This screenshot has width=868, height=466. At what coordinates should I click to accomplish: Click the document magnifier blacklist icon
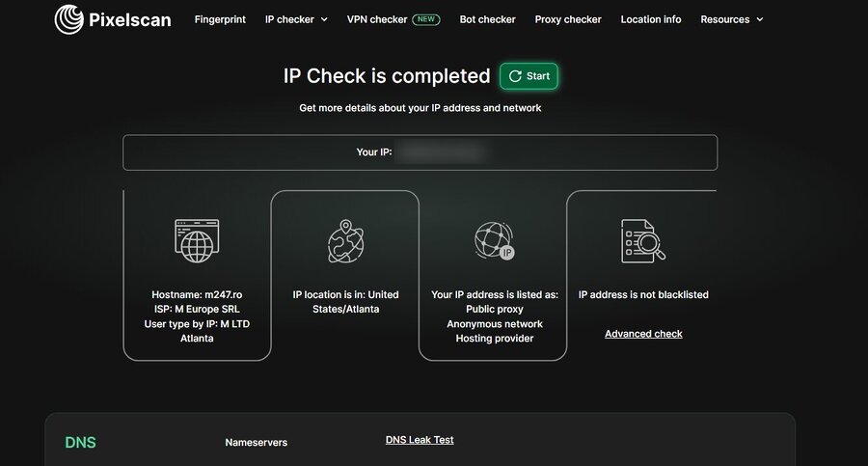click(x=642, y=240)
